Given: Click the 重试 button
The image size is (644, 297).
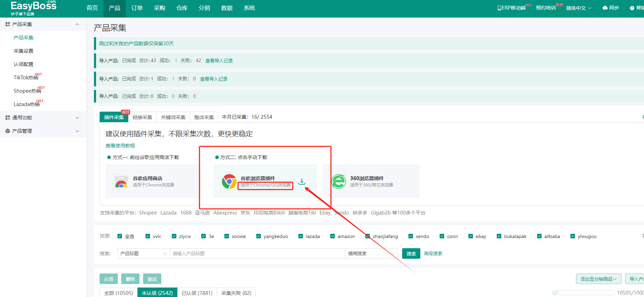Looking at the screenshot, I should coord(152,279).
